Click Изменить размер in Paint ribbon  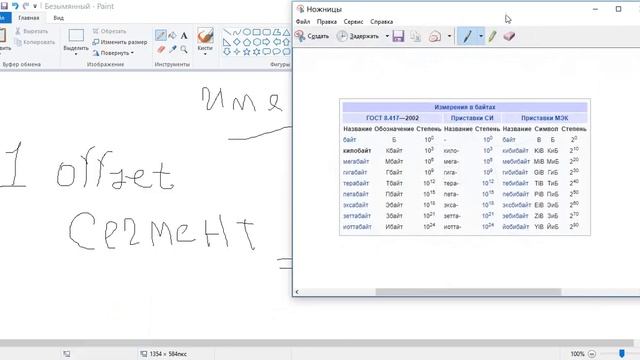click(120, 42)
